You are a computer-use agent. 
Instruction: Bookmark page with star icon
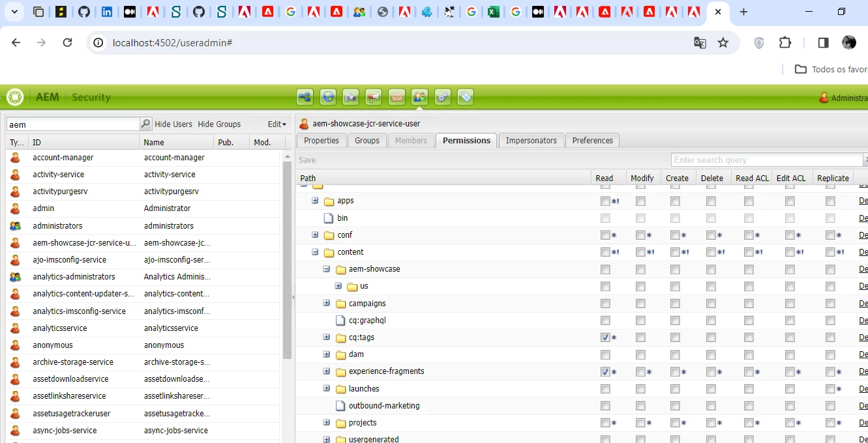(x=723, y=42)
